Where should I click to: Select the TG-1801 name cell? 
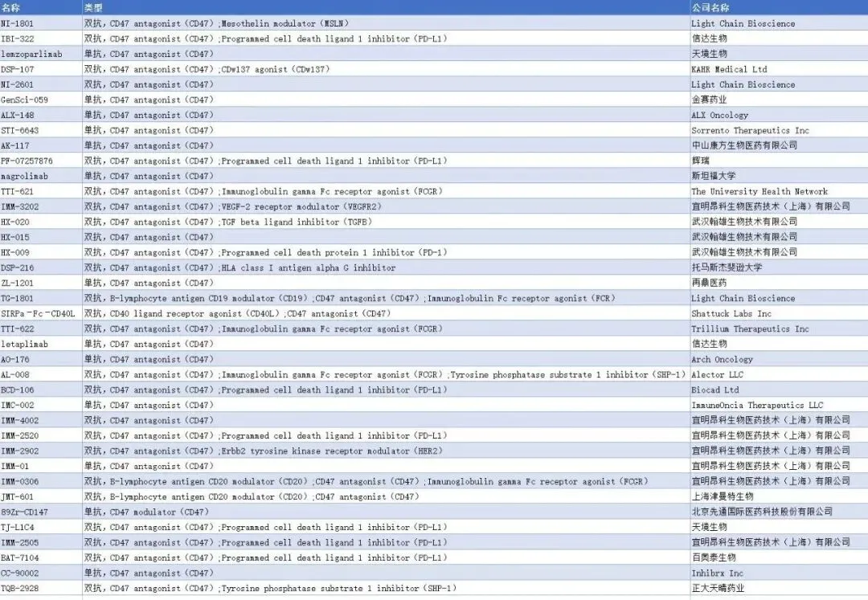[x=41, y=298]
